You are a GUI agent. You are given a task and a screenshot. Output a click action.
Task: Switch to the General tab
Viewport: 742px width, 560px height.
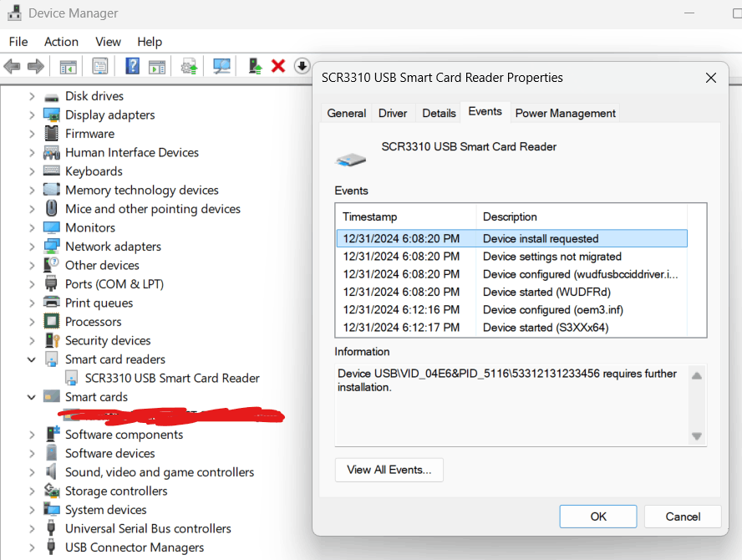tap(347, 114)
